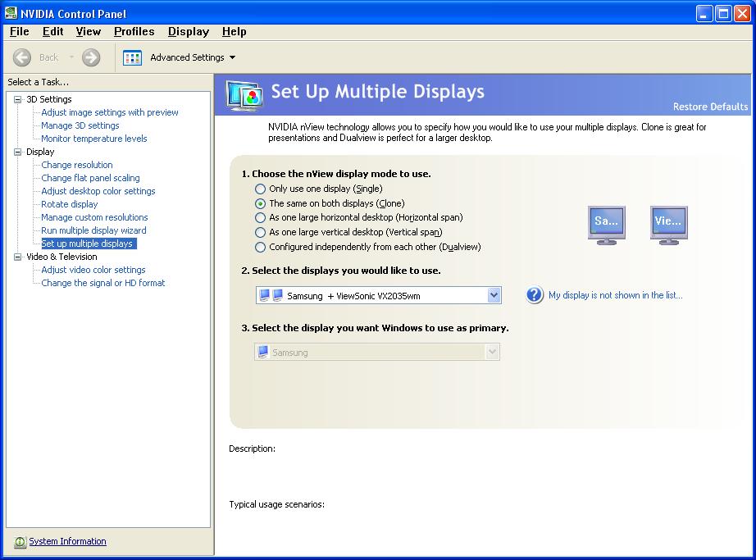The image size is (756, 560).
Task: Click the Set Up Multiple Displays header icon
Action: (x=245, y=95)
